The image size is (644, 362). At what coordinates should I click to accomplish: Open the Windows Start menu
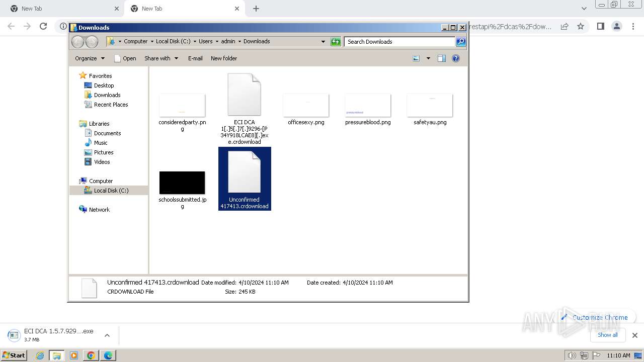pos(14,355)
